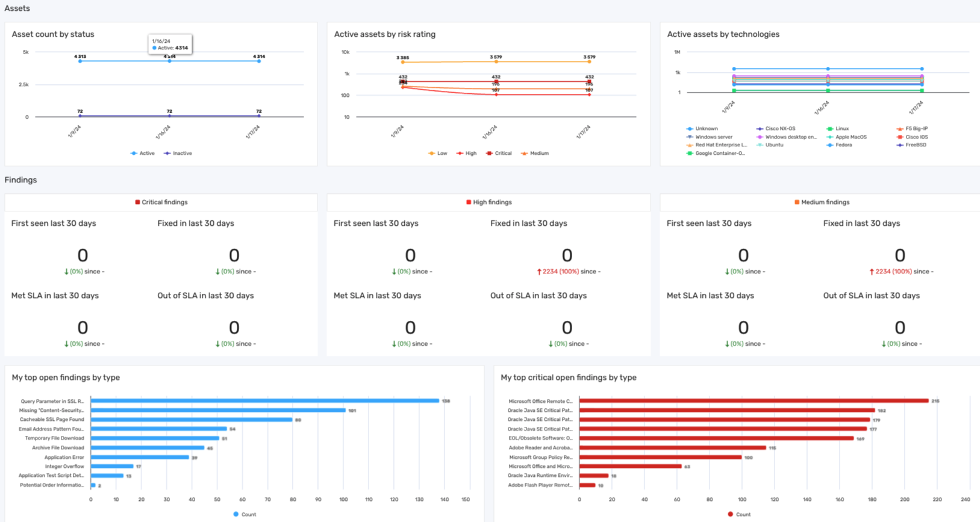Click the "Assets" section heading
Viewport: 980px width, 522px height.
(17, 8)
